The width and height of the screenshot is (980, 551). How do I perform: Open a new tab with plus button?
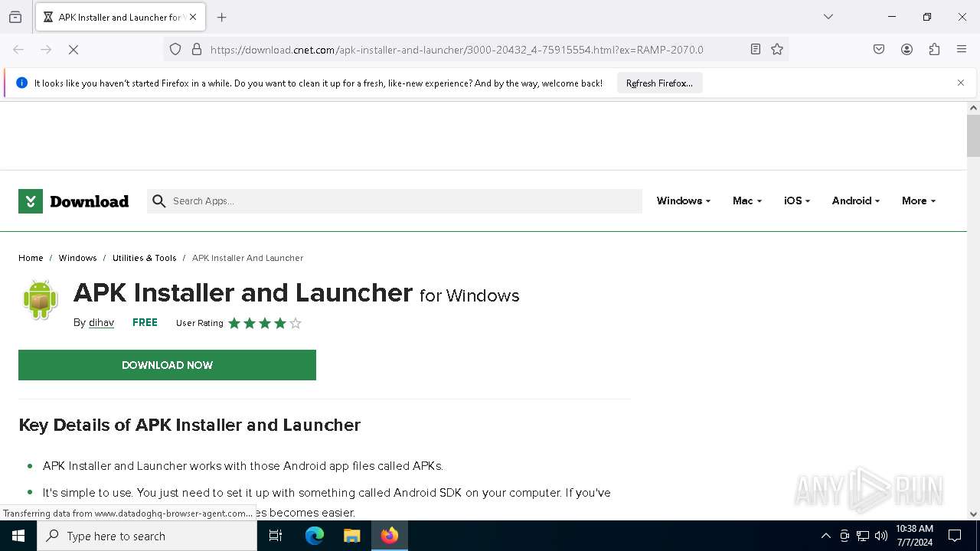pyautogui.click(x=222, y=17)
